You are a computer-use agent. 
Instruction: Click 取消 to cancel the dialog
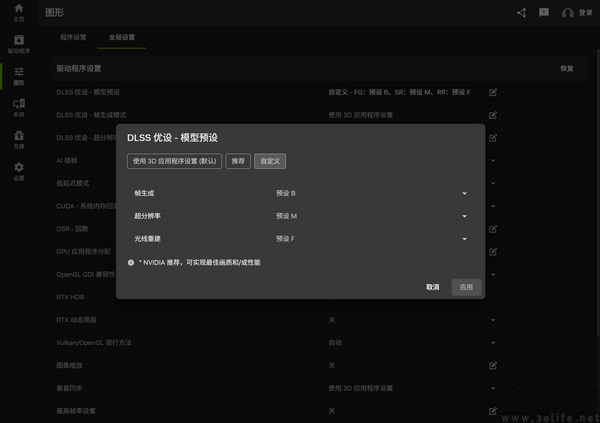(x=433, y=287)
